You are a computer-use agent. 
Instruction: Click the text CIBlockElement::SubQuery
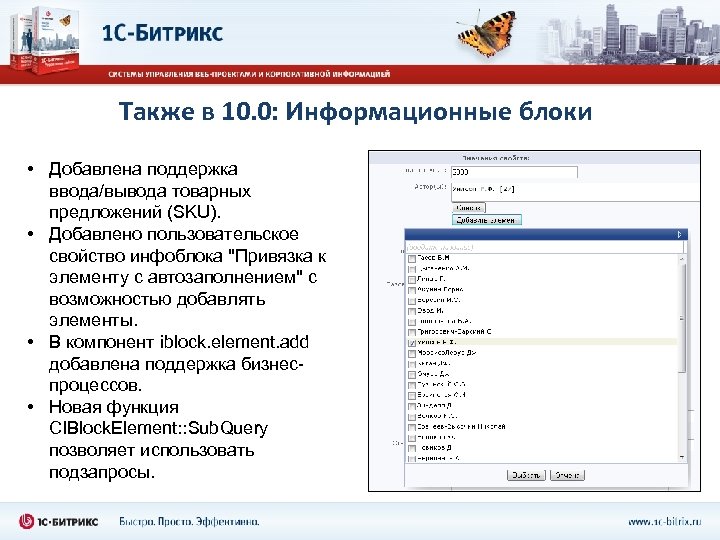(x=158, y=428)
